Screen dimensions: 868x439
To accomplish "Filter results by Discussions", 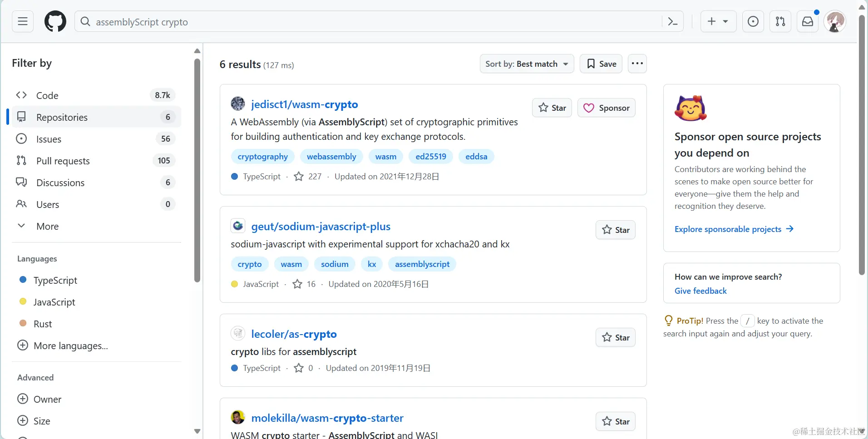I will click(x=60, y=183).
